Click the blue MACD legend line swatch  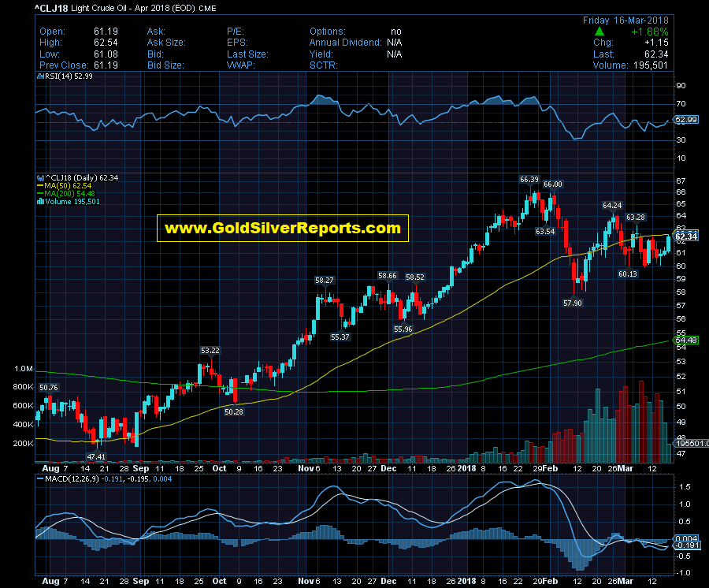click(40, 479)
